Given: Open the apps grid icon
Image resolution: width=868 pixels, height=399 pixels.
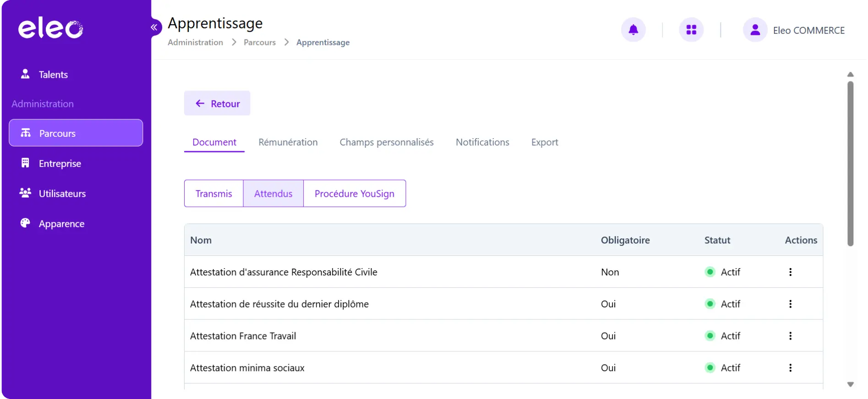Looking at the screenshot, I should 691,30.
